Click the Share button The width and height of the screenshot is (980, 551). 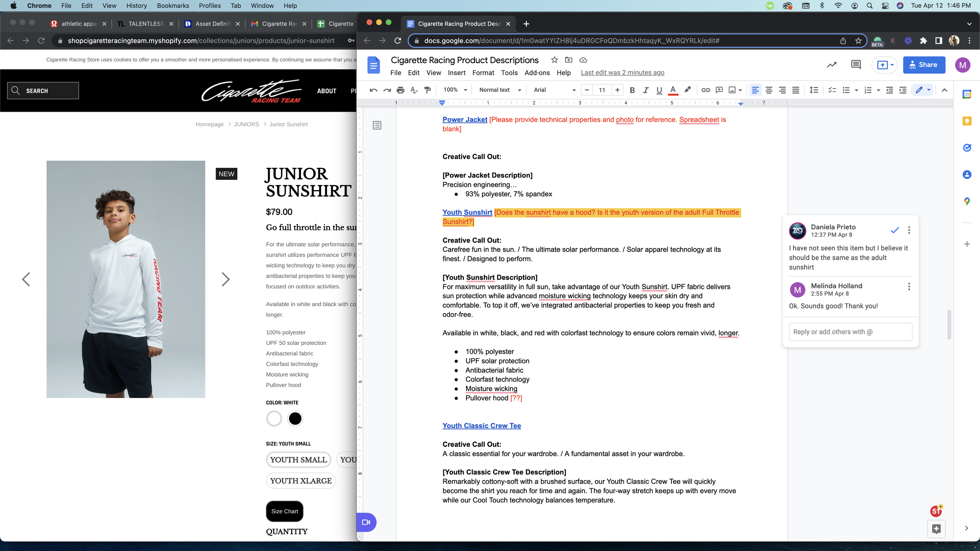click(x=924, y=65)
